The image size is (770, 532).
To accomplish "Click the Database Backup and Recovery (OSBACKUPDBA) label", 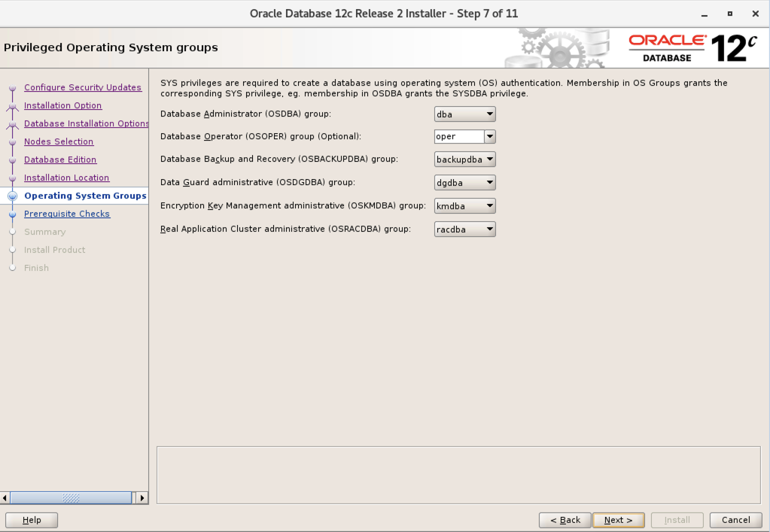I will click(x=279, y=159).
